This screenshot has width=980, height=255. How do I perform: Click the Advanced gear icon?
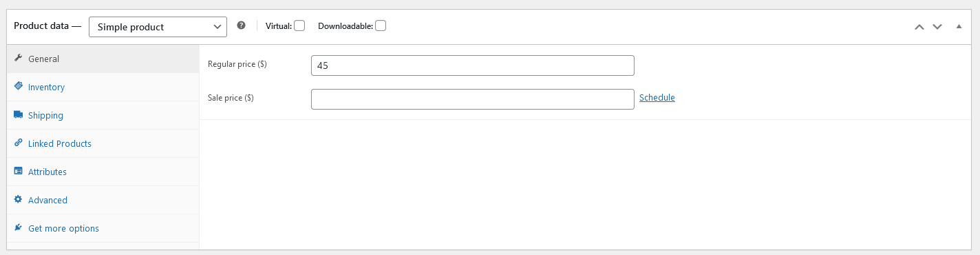pyautogui.click(x=19, y=200)
